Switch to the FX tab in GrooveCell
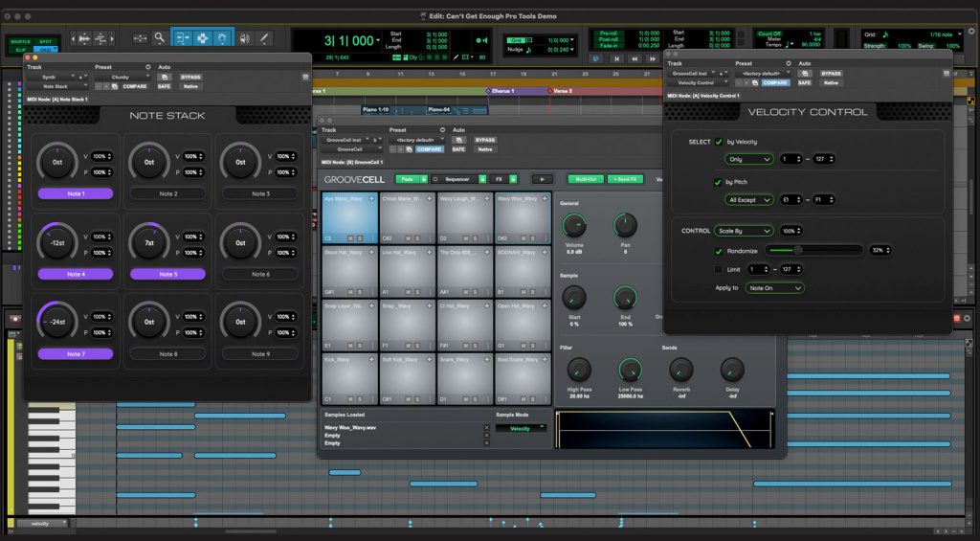 pos(499,179)
